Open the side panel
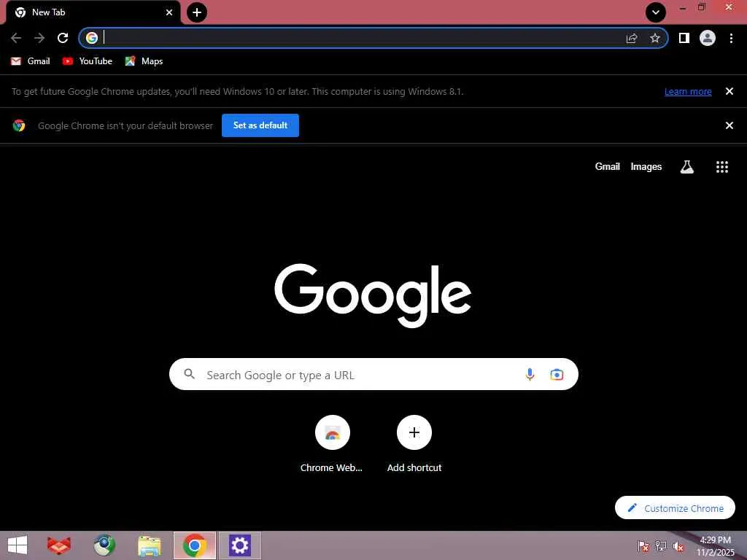This screenshot has width=747, height=560. pos(684,38)
